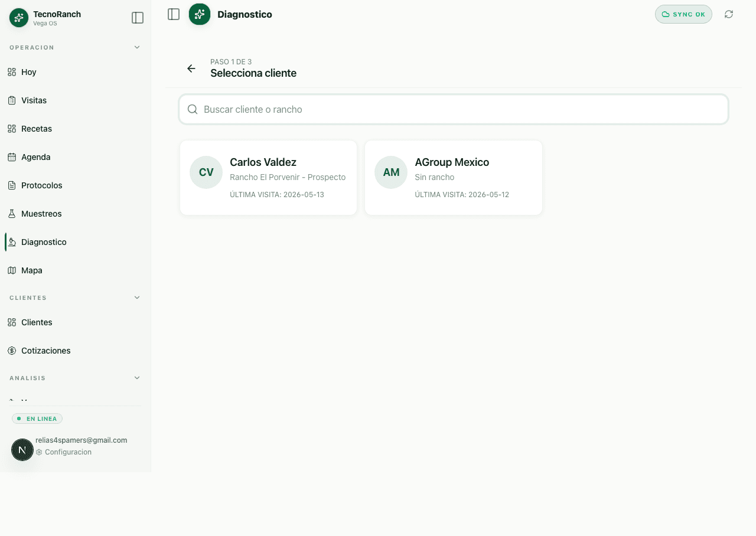Open Hoy in the sidebar
The image size is (756, 536).
click(x=73, y=72)
